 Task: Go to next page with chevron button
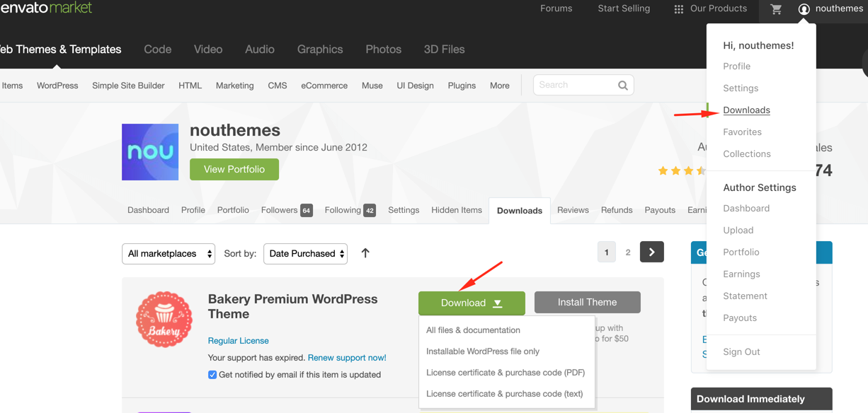pyautogui.click(x=651, y=252)
